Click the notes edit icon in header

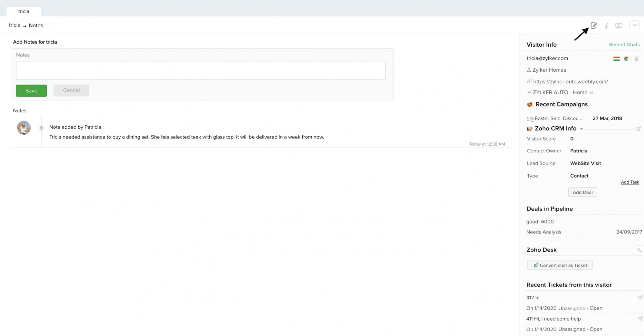click(594, 25)
